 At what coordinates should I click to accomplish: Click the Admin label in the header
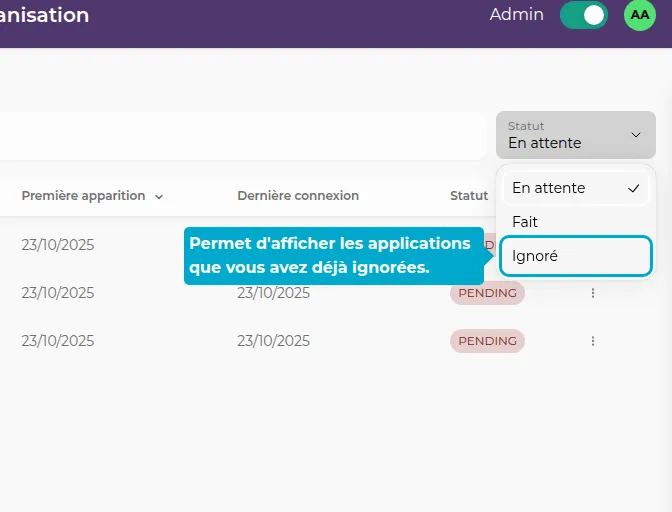click(516, 15)
